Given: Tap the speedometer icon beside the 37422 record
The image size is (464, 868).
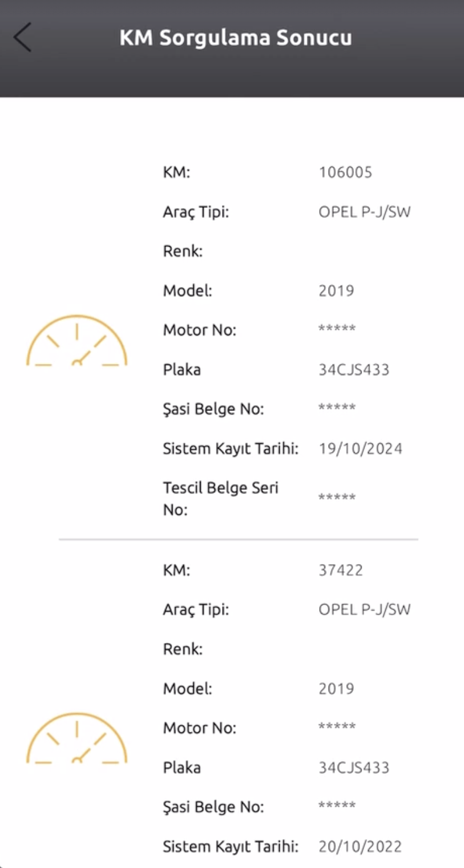Looking at the screenshot, I should (77, 738).
